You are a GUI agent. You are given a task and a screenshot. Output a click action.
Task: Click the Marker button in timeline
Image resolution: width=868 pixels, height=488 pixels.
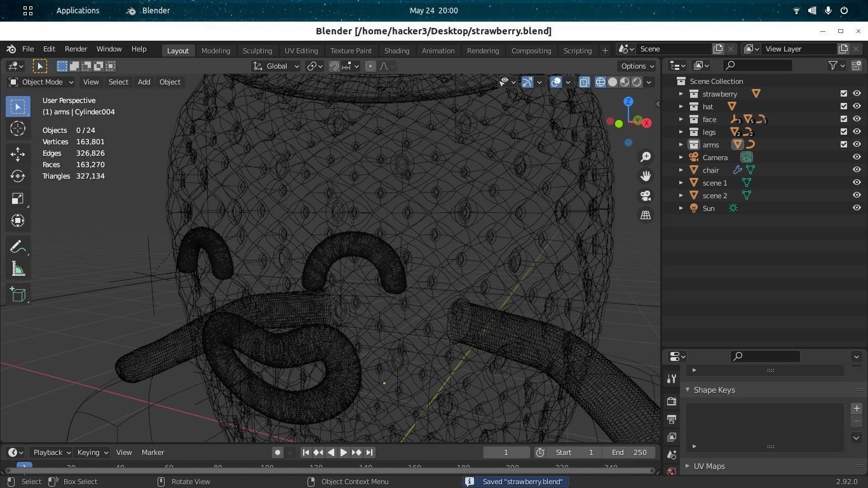(153, 452)
